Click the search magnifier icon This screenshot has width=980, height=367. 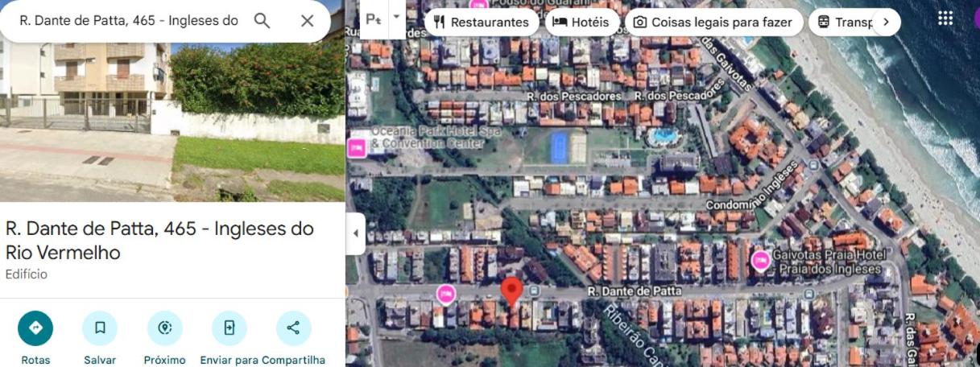[x=262, y=21]
